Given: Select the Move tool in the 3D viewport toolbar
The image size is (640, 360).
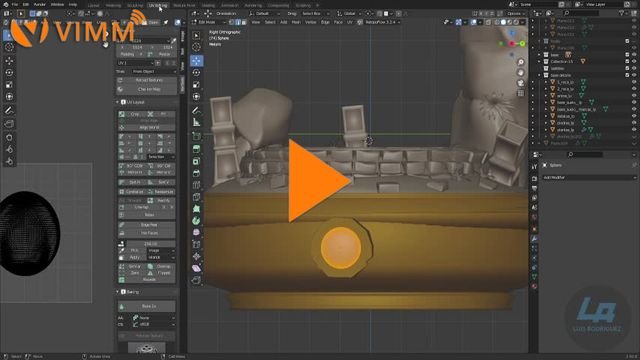Looking at the screenshot, I should (x=196, y=61).
